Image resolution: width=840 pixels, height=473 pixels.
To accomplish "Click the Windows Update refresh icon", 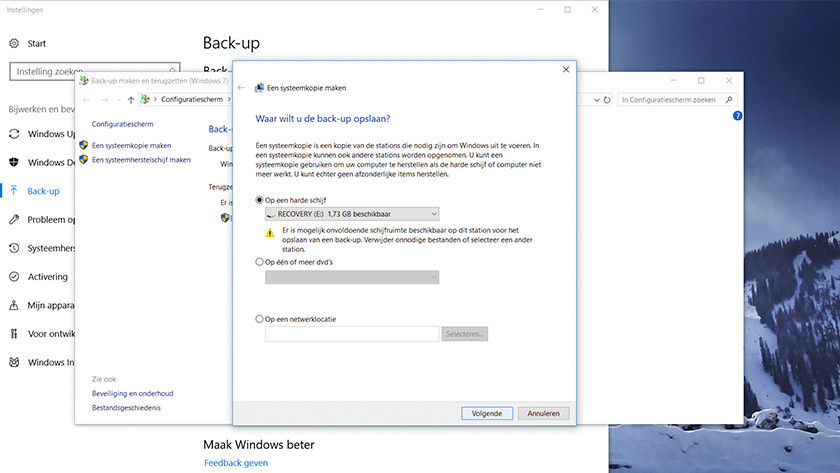I will [14, 134].
